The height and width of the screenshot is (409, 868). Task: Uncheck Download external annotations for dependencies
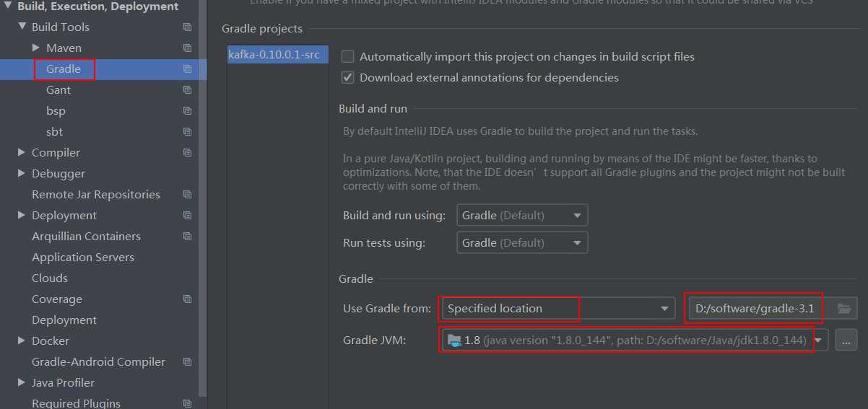[x=348, y=77]
